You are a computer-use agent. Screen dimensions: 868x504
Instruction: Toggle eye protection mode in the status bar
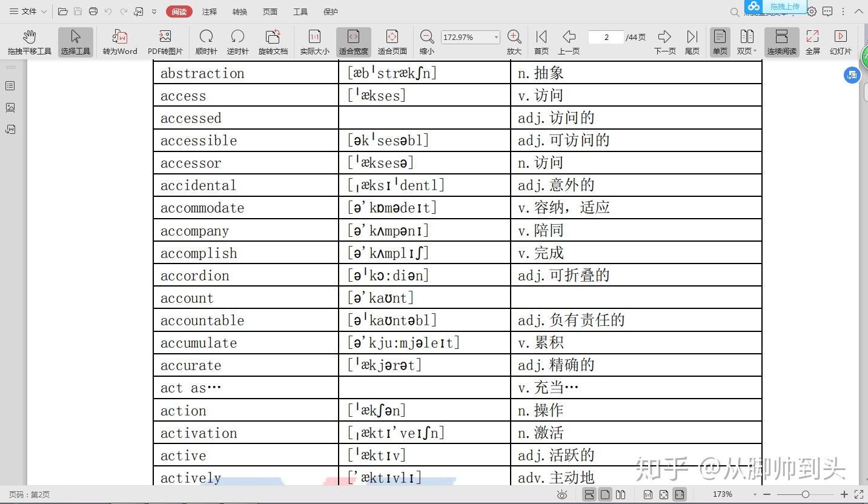point(562,495)
